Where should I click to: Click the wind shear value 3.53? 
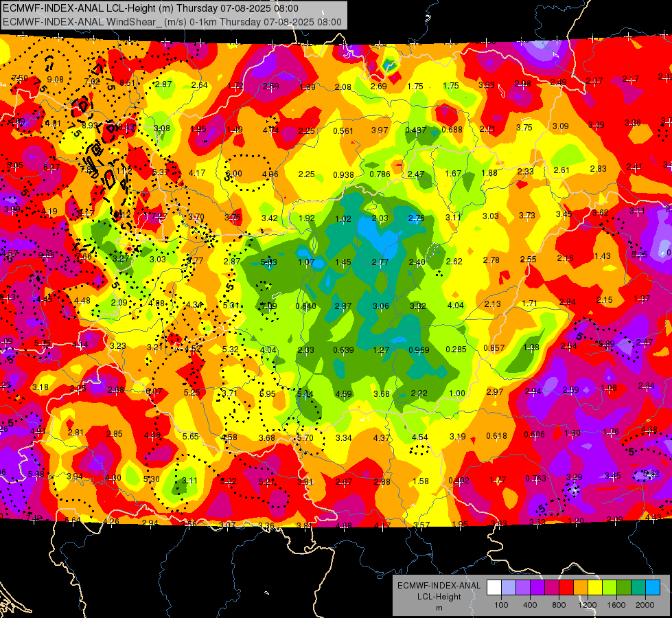pyautogui.click(x=487, y=85)
